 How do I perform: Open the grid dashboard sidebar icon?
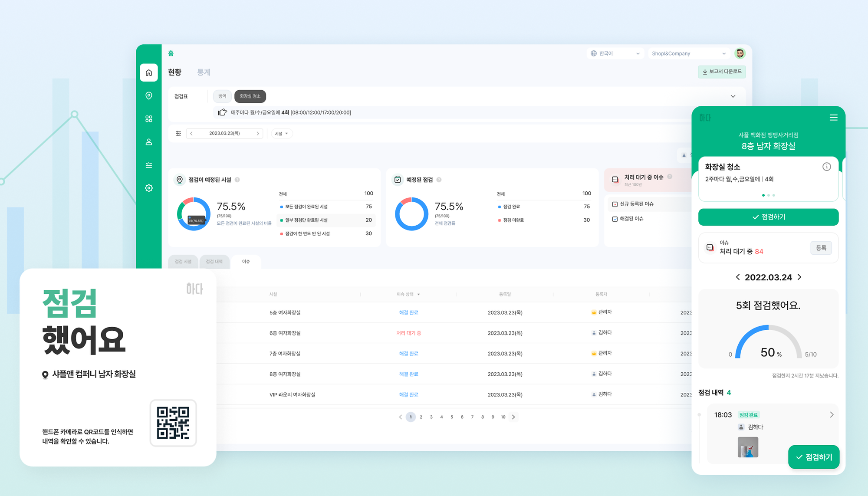148,118
